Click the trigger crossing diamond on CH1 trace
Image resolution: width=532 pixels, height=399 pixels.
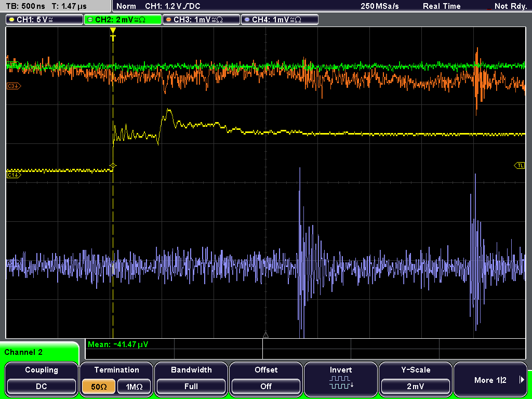[113, 166]
